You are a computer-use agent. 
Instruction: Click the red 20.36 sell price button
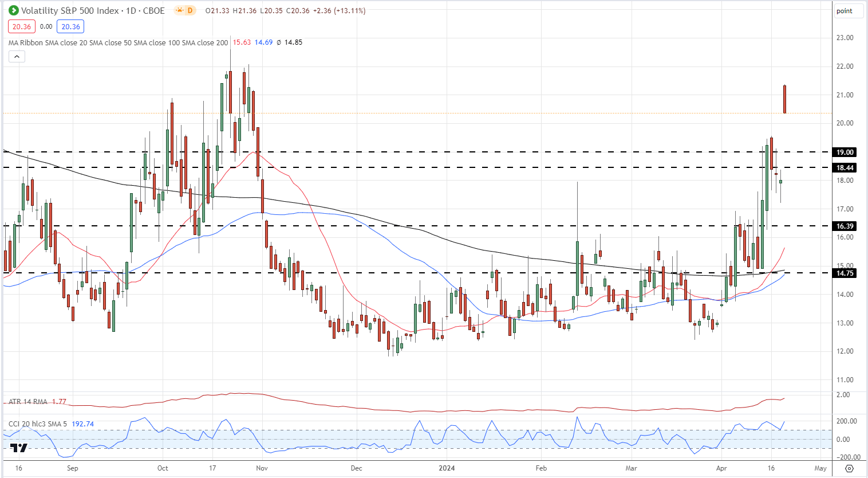22,26
